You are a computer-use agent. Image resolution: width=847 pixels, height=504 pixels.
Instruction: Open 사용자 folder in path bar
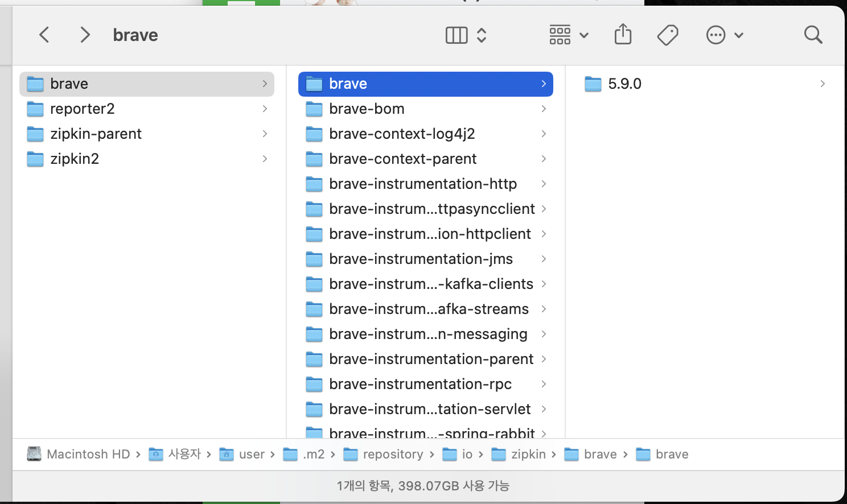tap(175, 454)
